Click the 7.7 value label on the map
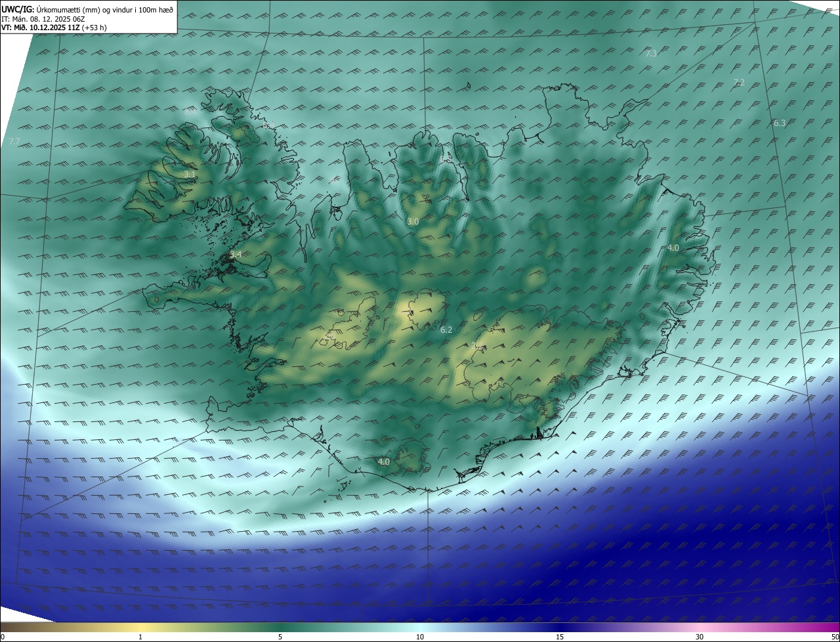Viewport: 840px width, 642px height. (14, 142)
